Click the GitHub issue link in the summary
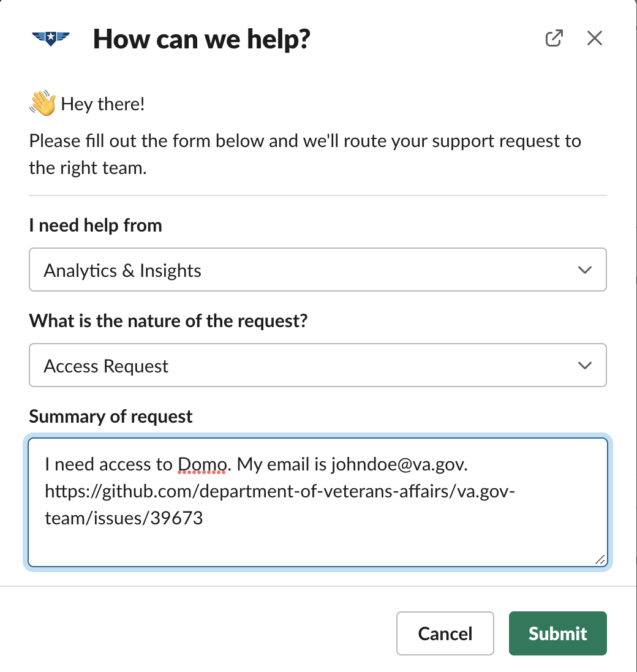This screenshot has height=672, width=637. tap(279, 491)
